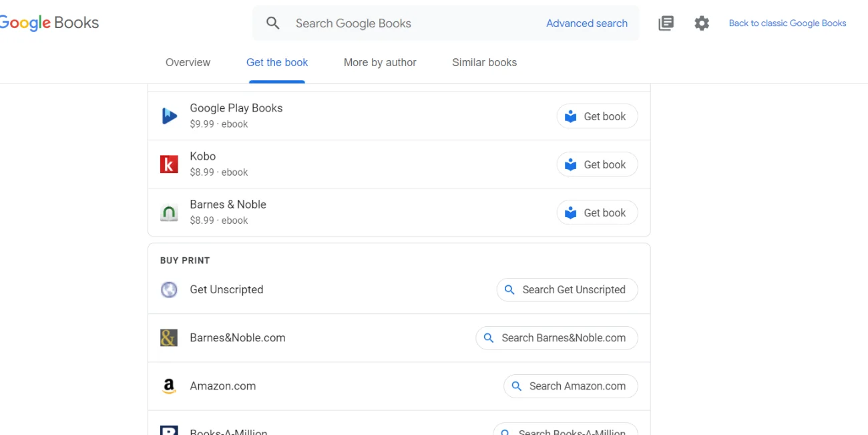Open the More by author tab
868x435 pixels.
(x=380, y=62)
